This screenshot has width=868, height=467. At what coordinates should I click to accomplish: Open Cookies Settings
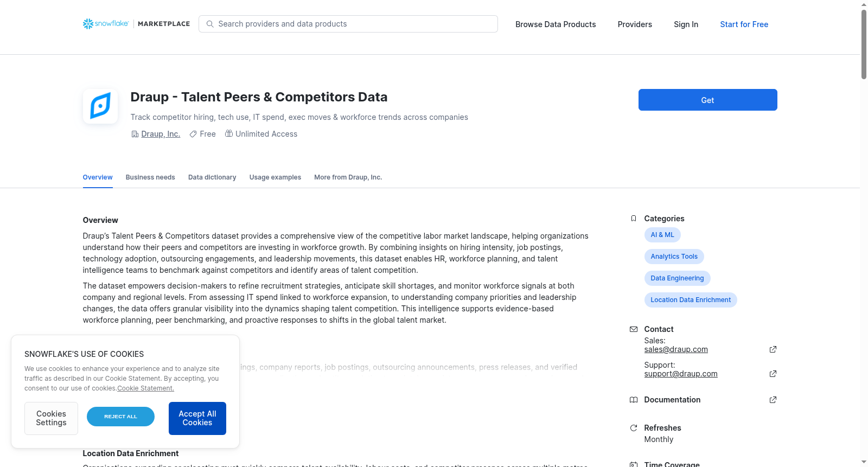pos(51,418)
